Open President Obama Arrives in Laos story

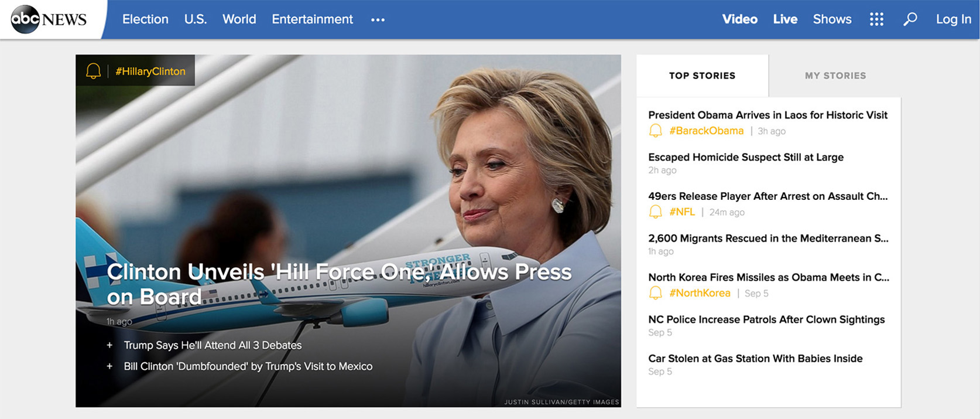click(767, 115)
